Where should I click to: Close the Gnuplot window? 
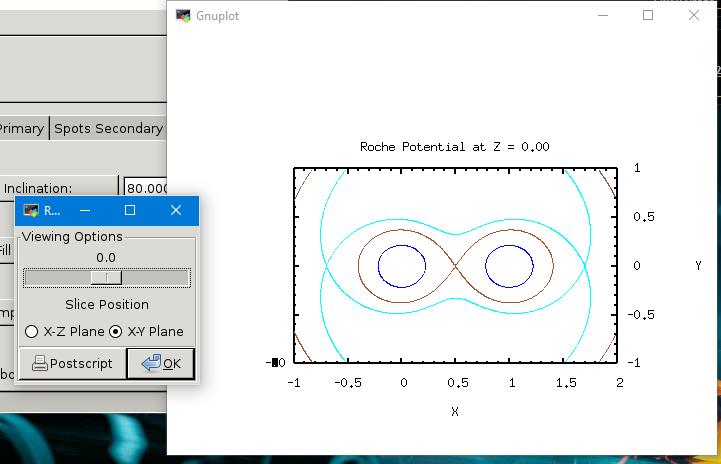pyautogui.click(x=694, y=16)
